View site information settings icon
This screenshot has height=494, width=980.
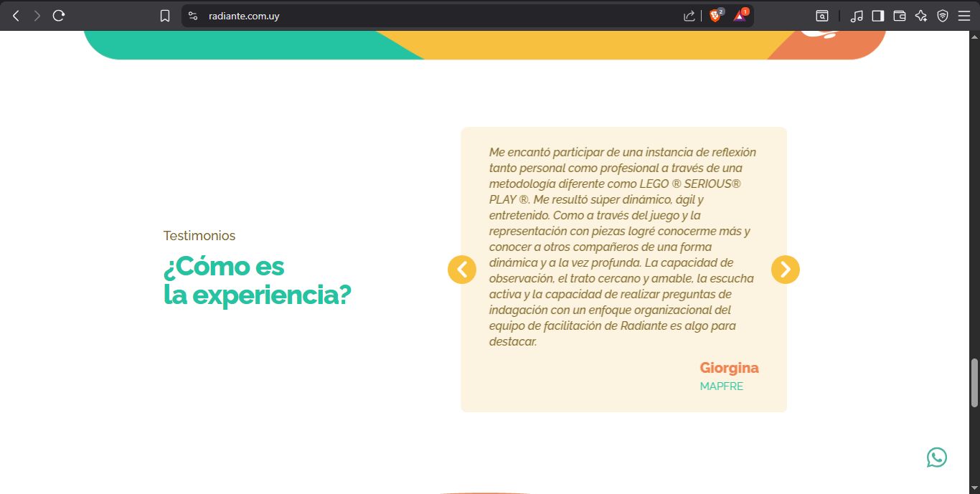tap(193, 16)
